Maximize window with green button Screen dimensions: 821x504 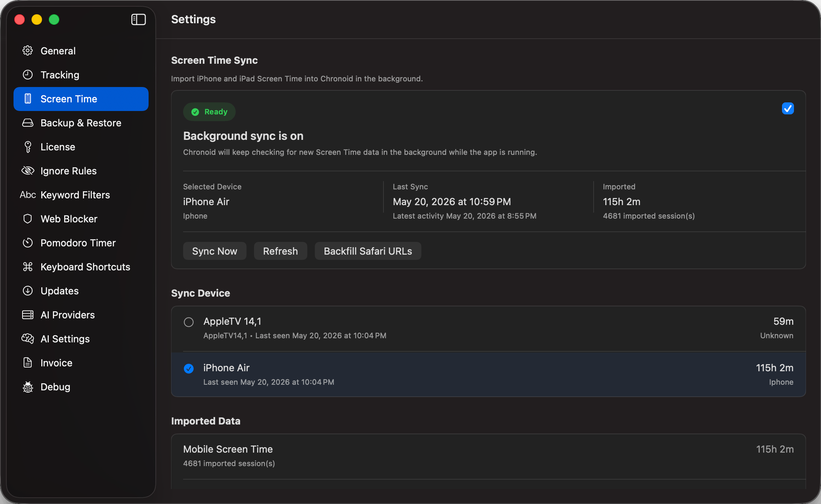(54, 19)
